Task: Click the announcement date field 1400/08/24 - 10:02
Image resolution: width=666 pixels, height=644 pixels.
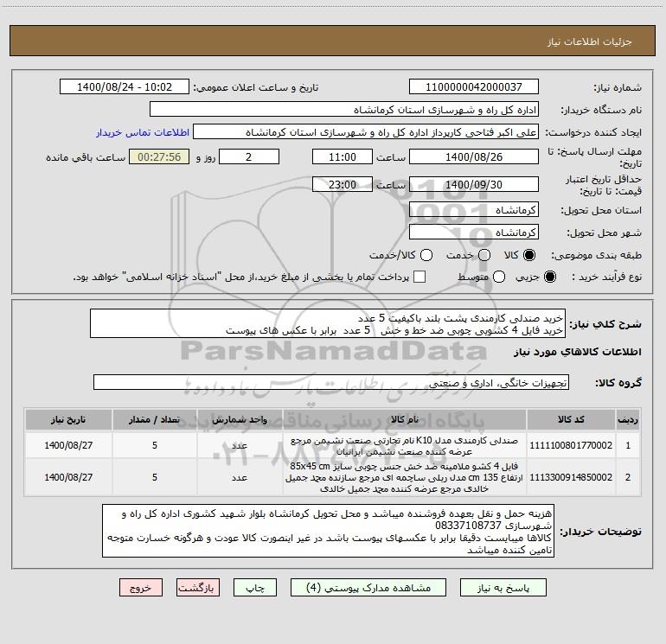Action: point(125,87)
